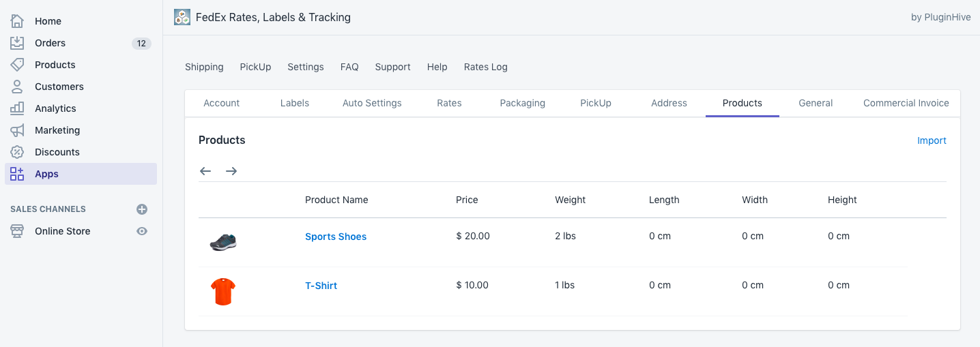The width and height of the screenshot is (980, 347).
Task: Click the Home house icon in sidebar
Action: point(17,21)
